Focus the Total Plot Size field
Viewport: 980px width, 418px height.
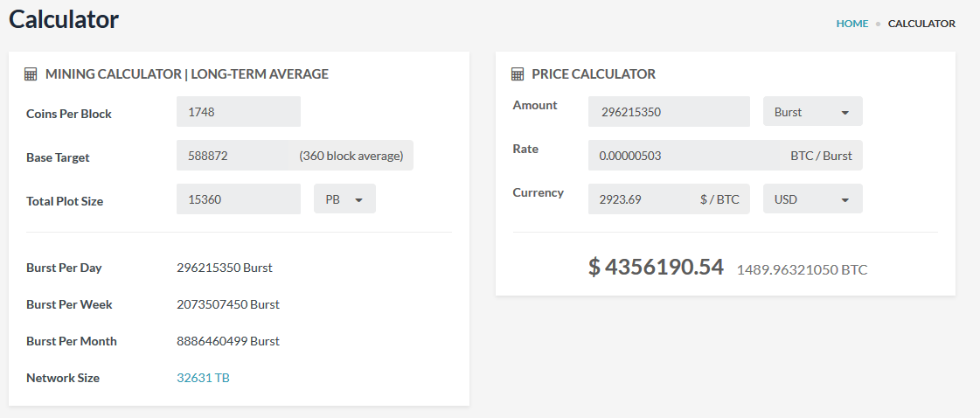coord(238,199)
